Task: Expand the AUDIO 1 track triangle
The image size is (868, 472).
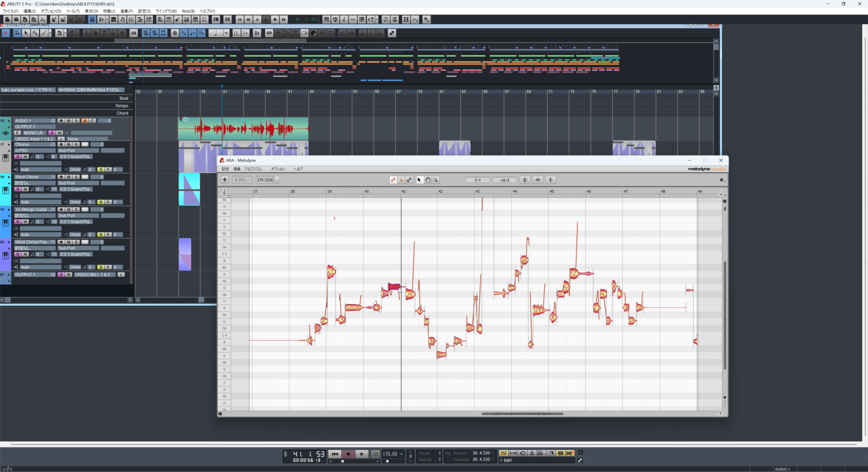Action: point(9,121)
